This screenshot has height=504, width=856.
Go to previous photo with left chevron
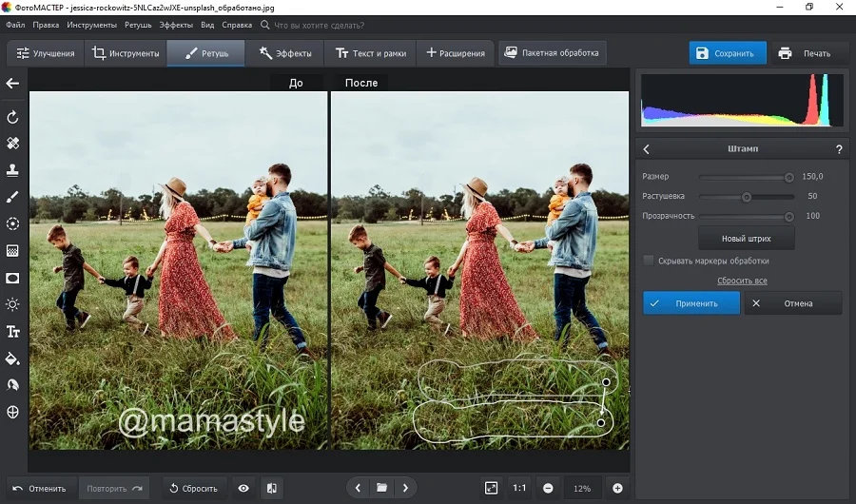(358, 488)
